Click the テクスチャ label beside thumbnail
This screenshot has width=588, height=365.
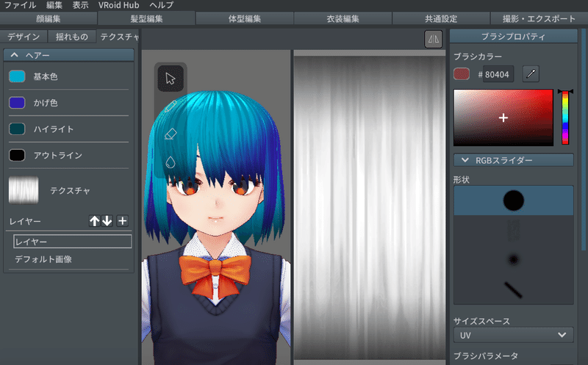(x=70, y=191)
